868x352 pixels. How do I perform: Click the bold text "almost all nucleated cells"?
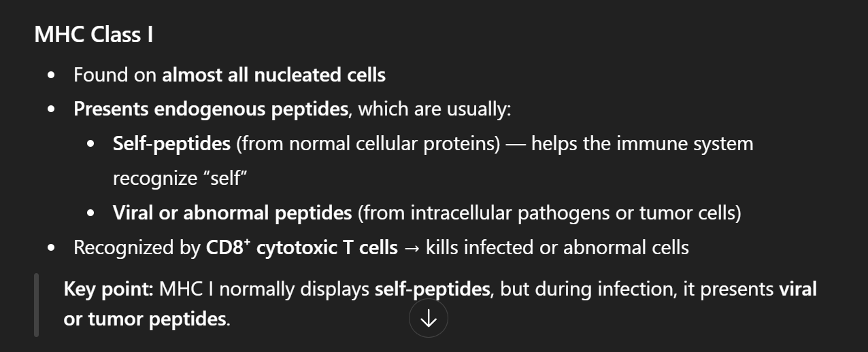pos(273,75)
